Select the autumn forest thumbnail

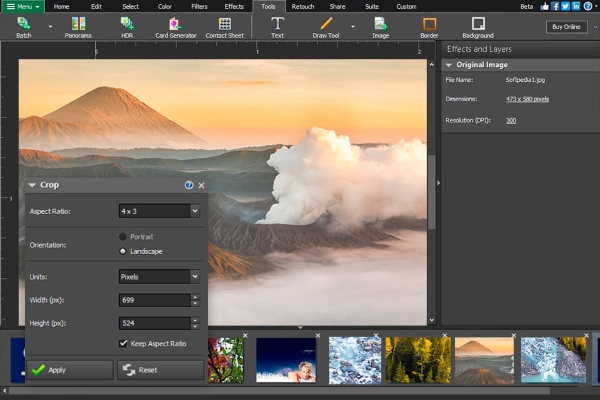[x=416, y=358]
